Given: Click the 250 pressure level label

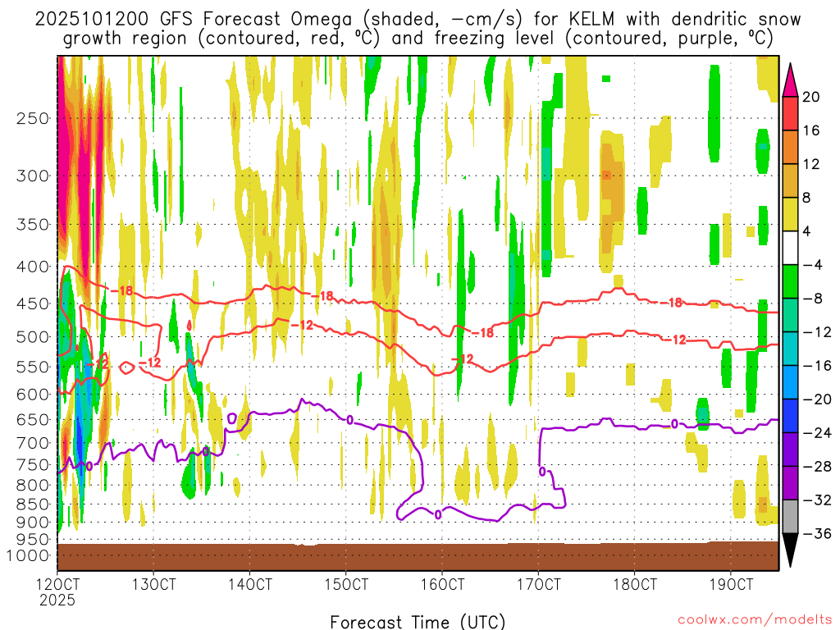Looking at the screenshot, I should 33,118.
